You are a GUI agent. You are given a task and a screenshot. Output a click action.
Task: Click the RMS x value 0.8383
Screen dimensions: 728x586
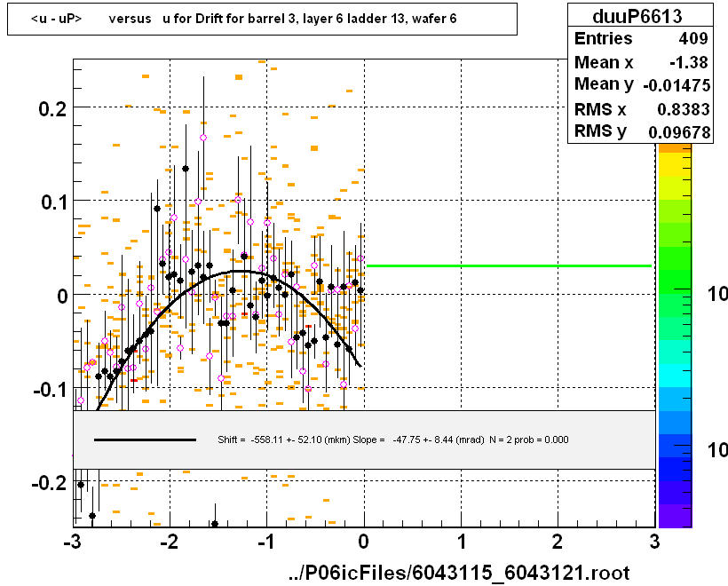coord(683,109)
